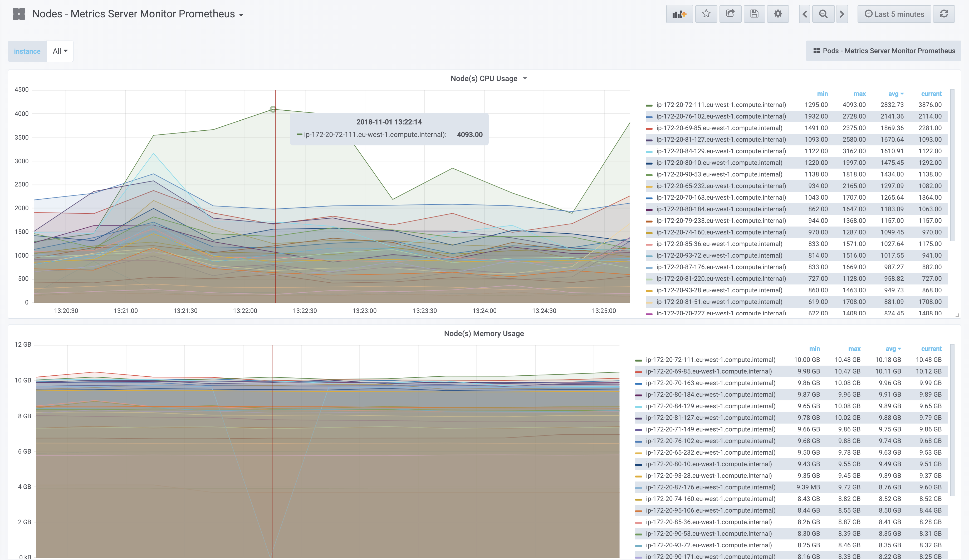Sort Memory legend by current column
Viewport: 969px width, 560px height.
pos(931,348)
